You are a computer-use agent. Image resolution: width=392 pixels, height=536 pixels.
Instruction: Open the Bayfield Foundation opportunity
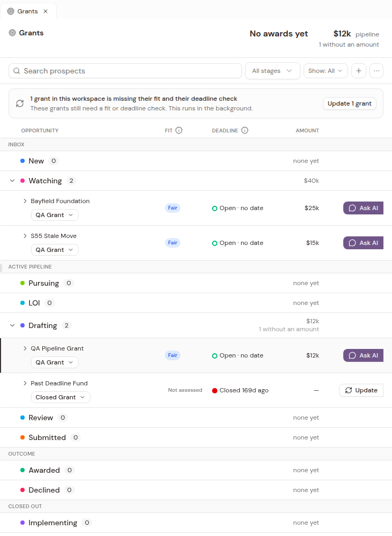[x=60, y=201]
